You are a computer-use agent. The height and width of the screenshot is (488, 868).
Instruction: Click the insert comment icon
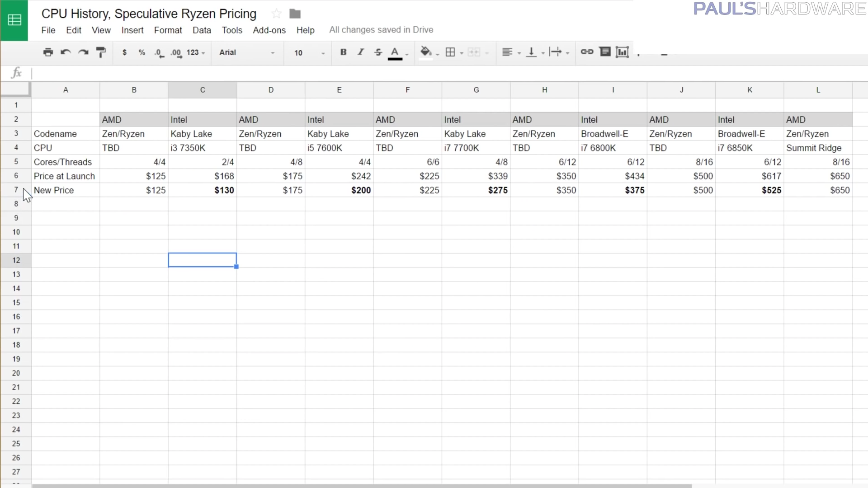pos(605,52)
